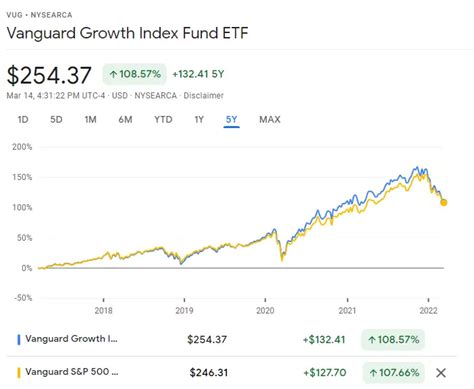
Task: Click the yellow Vanguard S&P 500 color marker
Action: click(x=19, y=373)
